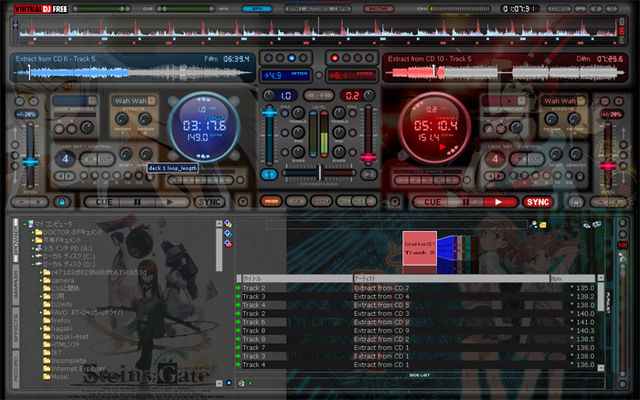Click the search icon beside the search field
The width and height of the screenshot is (640, 400).
tap(533, 224)
